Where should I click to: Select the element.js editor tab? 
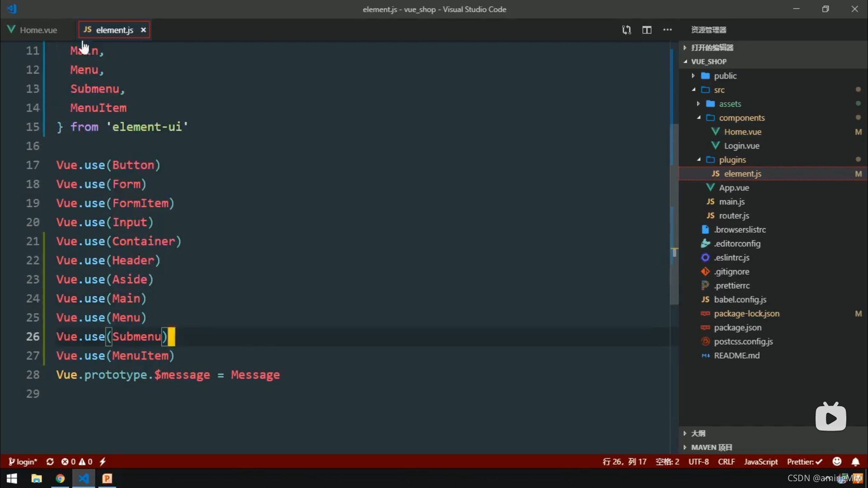(114, 30)
